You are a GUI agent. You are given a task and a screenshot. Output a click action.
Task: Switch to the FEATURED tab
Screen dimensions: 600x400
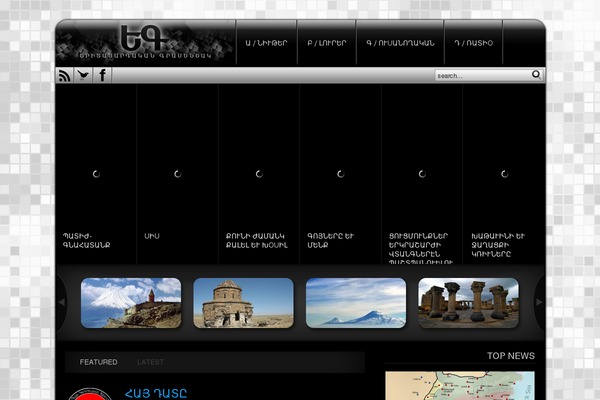coord(98,362)
